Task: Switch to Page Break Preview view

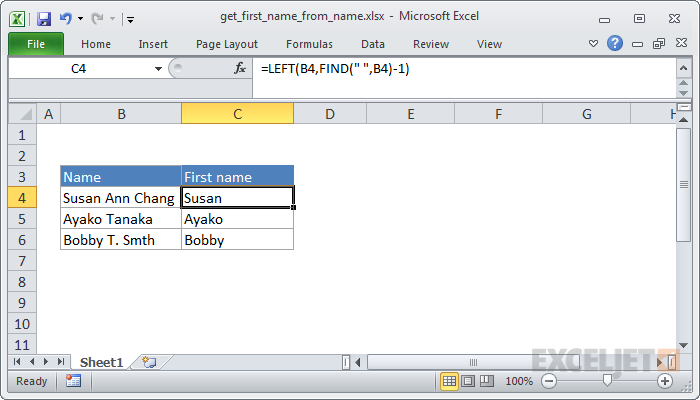Action: pos(488,381)
